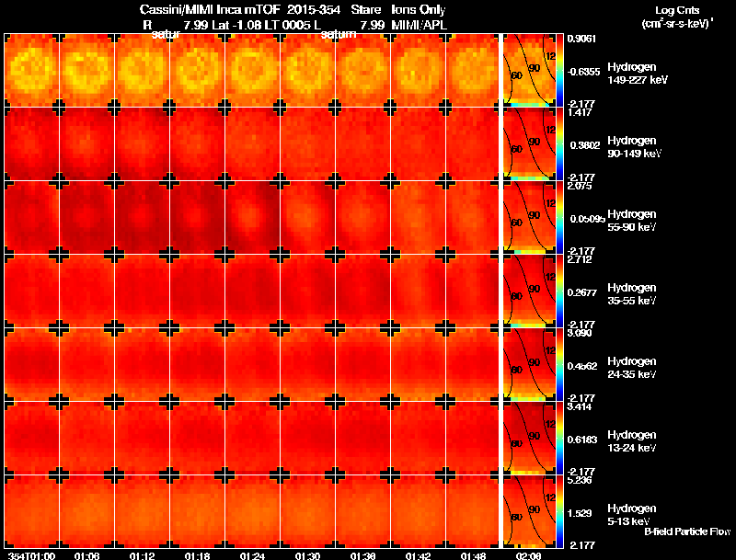Click the 'Hydrogen 55-90 keV' row label

click(632, 221)
